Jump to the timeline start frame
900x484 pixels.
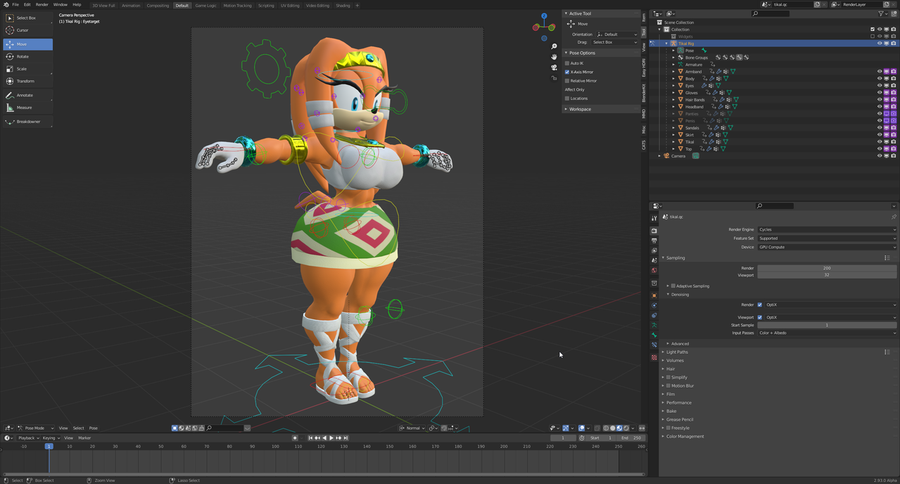pyautogui.click(x=311, y=438)
